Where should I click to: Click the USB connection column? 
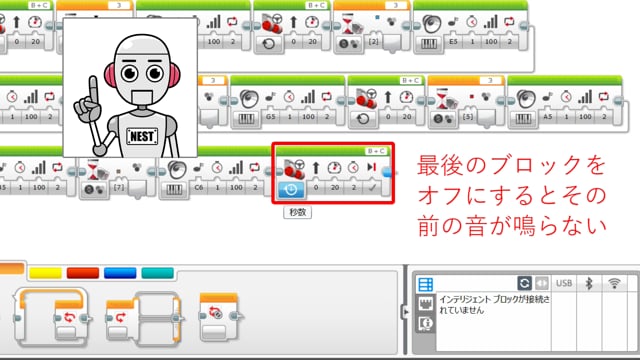pos(564,283)
